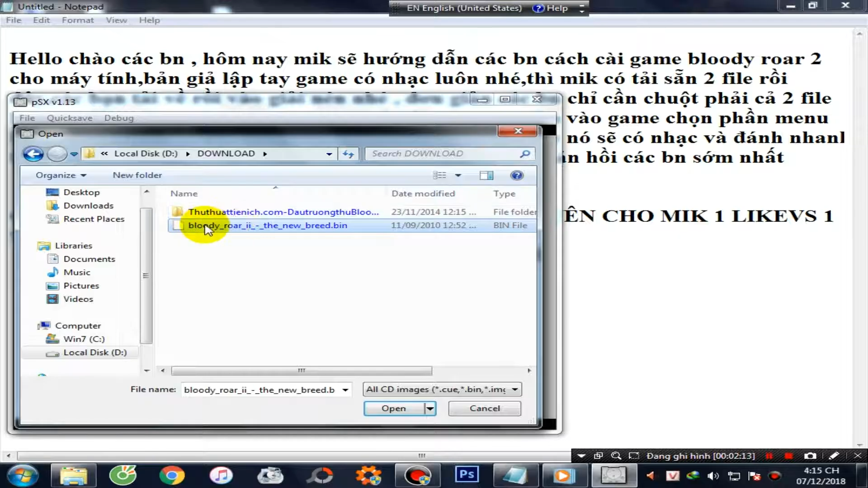Image resolution: width=868 pixels, height=488 pixels.
Task: Open the pSX Debug menu
Action: 119,118
